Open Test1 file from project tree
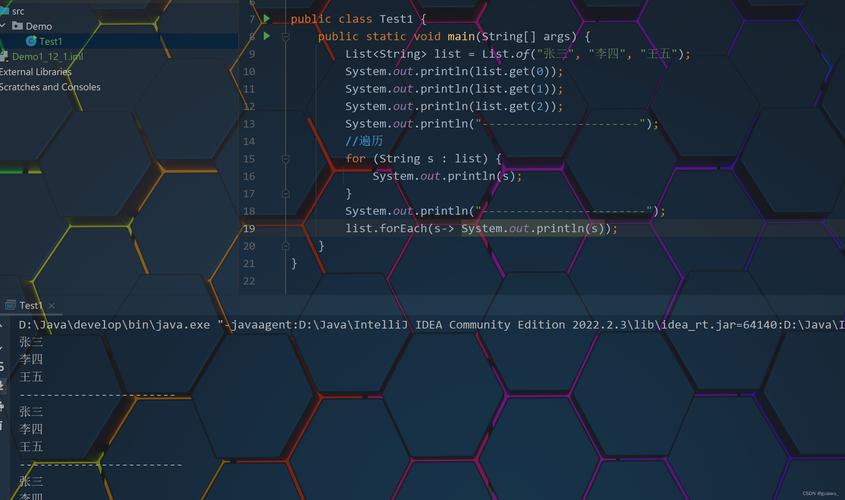Screen dimensions: 845x500 [51, 42]
